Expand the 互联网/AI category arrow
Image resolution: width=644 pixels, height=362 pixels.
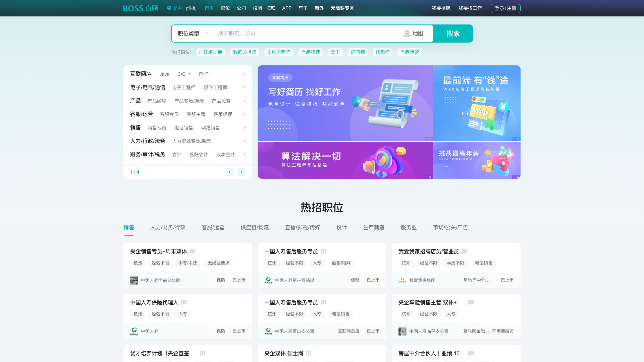(x=245, y=74)
